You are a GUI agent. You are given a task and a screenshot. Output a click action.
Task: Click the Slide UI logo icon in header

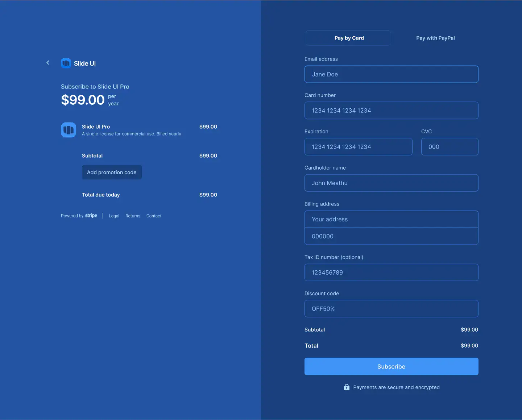pyautogui.click(x=66, y=63)
